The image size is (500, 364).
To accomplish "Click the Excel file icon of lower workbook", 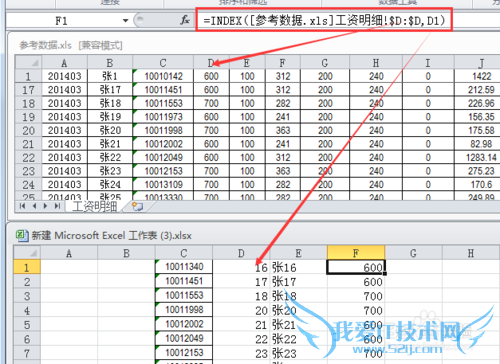I will pyautogui.click(x=22, y=236).
